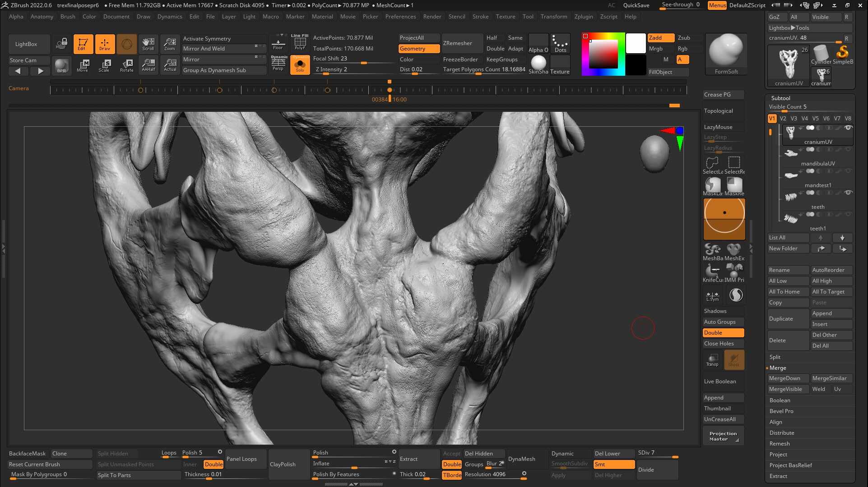Toggle the Floor grid icon

tap(278, 43)
